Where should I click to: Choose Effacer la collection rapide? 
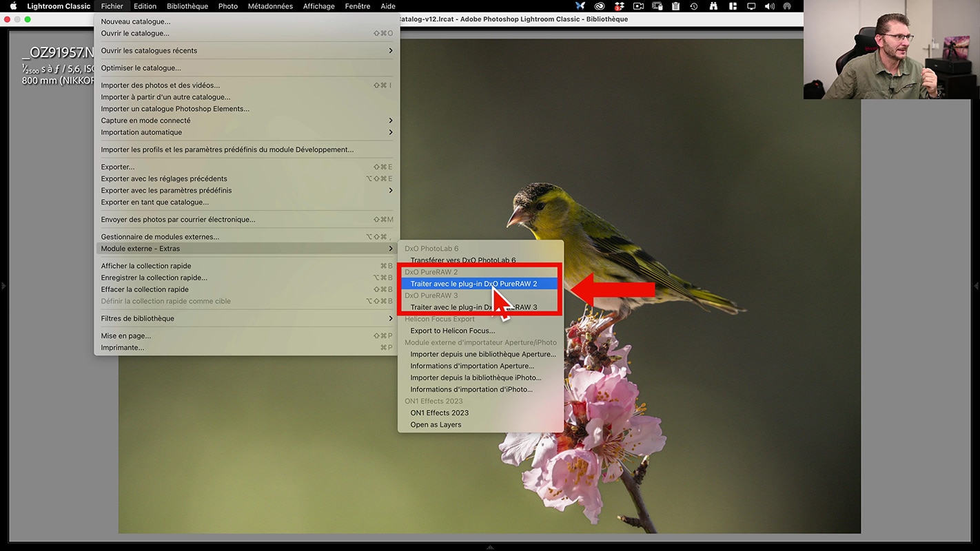pos(247,289)
